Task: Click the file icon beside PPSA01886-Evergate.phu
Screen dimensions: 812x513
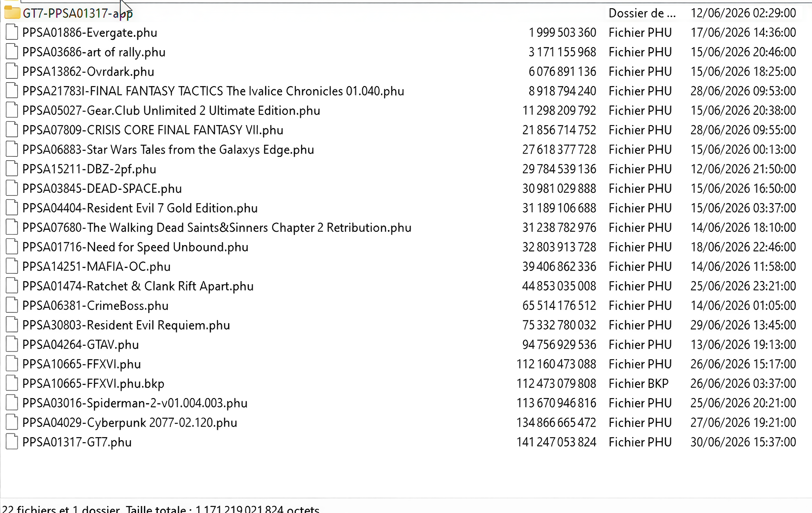Action: tap(12, 32)
